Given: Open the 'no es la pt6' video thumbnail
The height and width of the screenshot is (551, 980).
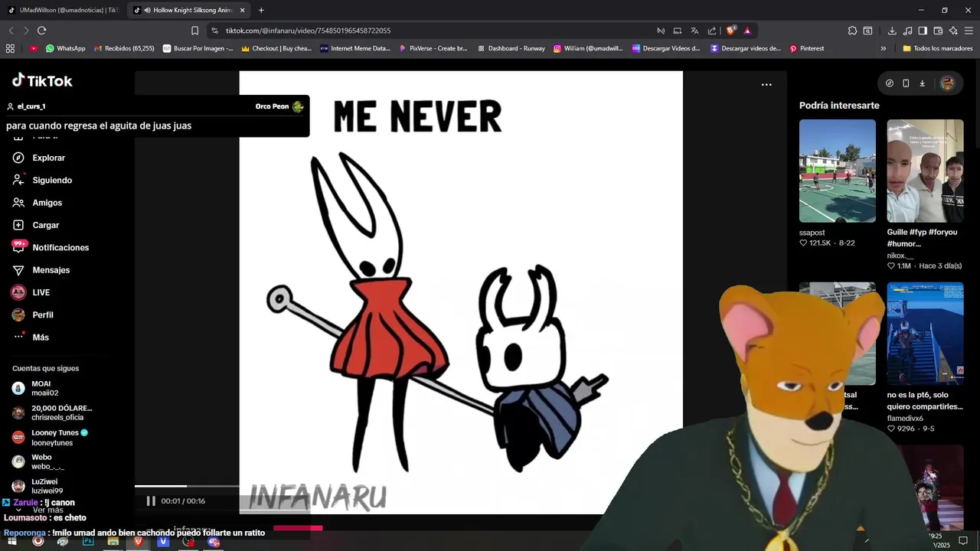Looking at the screenshot, I should point(925,334).
